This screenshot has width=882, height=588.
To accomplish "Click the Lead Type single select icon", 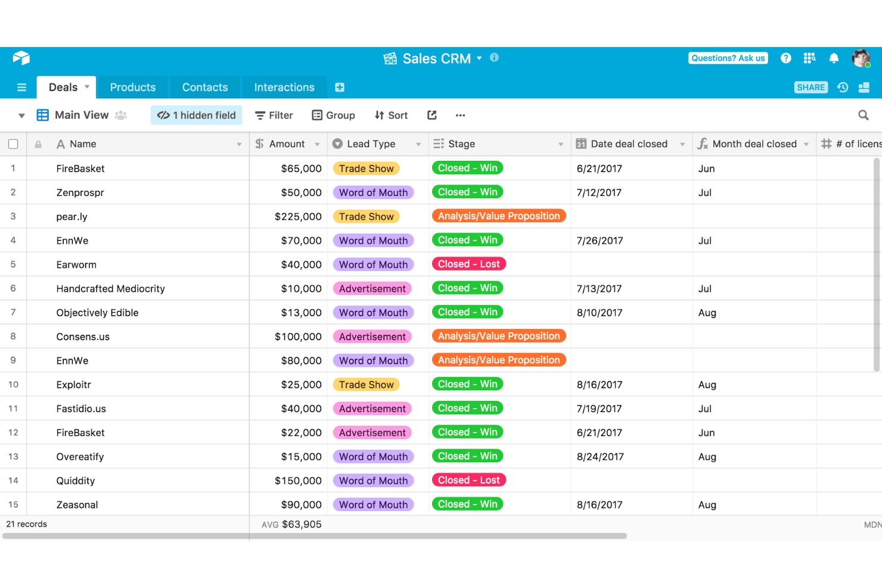I will click(337, 144).
